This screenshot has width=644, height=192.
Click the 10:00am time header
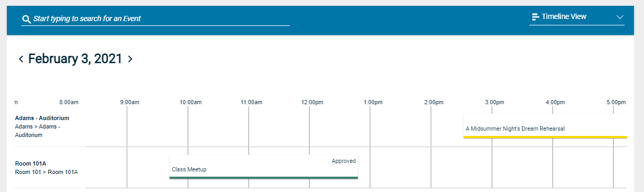click(191, 102)
